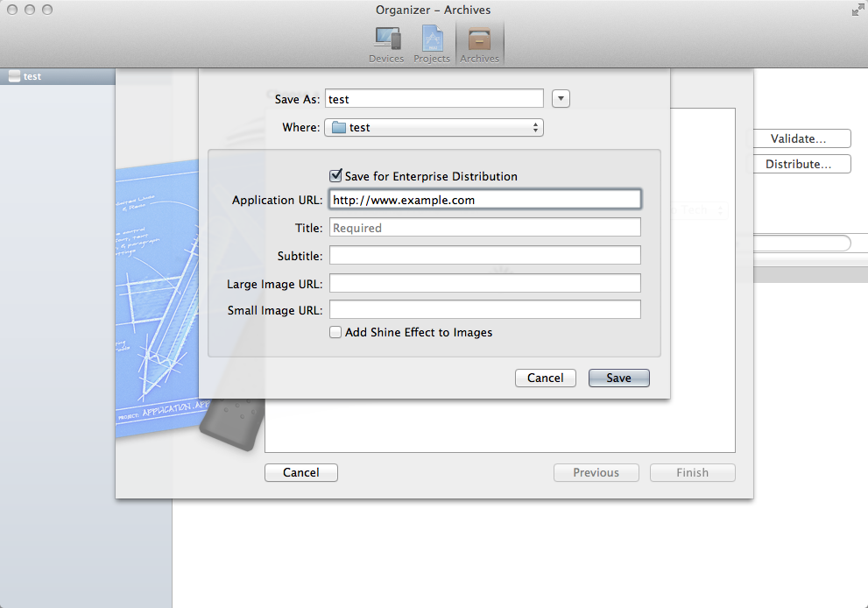Focus the Title required field

[x=484, y=228]
